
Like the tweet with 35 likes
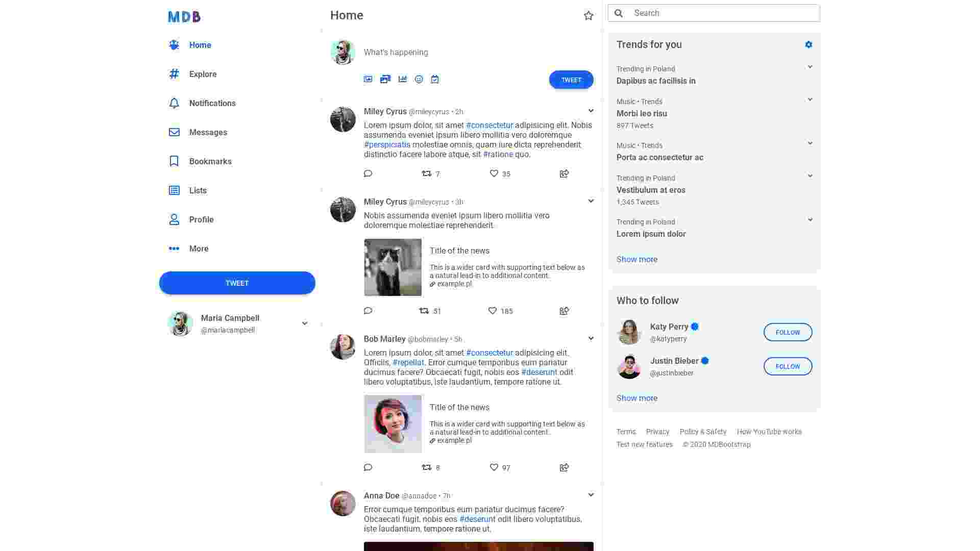tap(494, 173)
